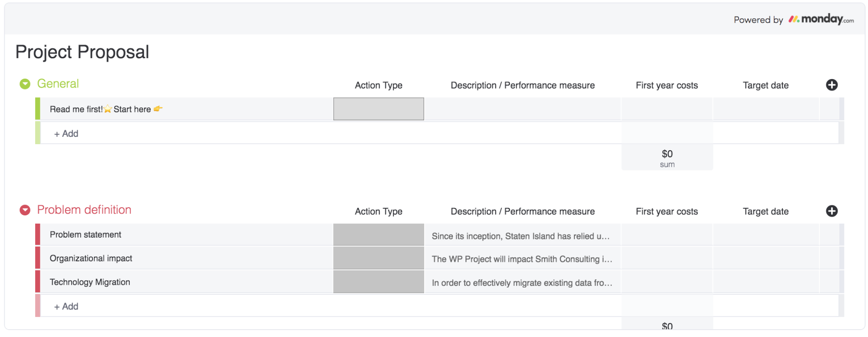Click the Powered by text
Image resolution: width=868 pixels, height=337 pixels.
(758, 20)
